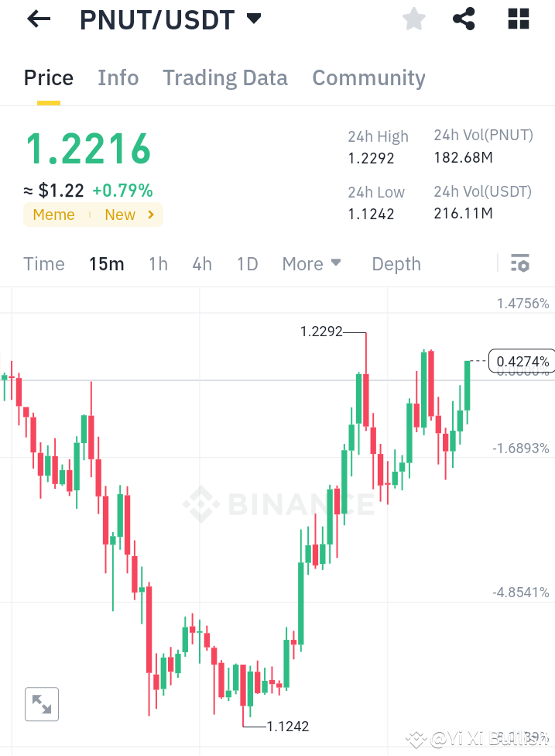View the Depth chart
Screen dimensions: 555x756
[x=396, y=264]
